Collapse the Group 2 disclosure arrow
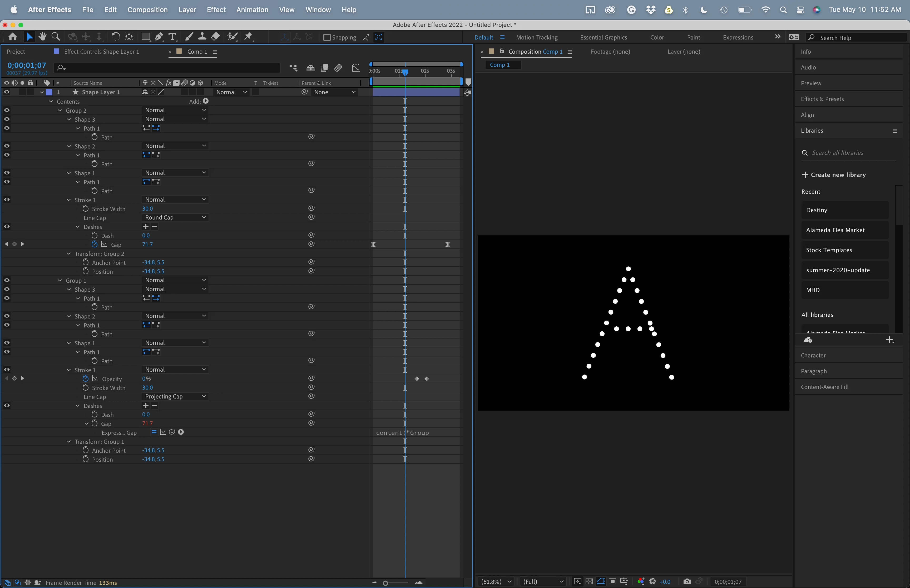The width and height of the screenshot is (910, 588). pyautogui.click(x=60, y=110)
